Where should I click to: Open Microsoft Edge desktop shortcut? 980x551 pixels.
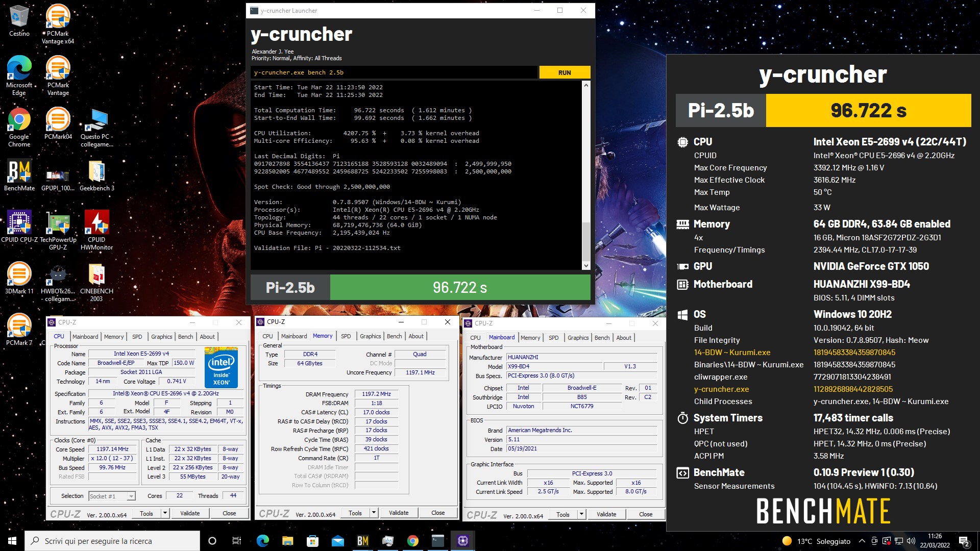(x=19, y=75)
